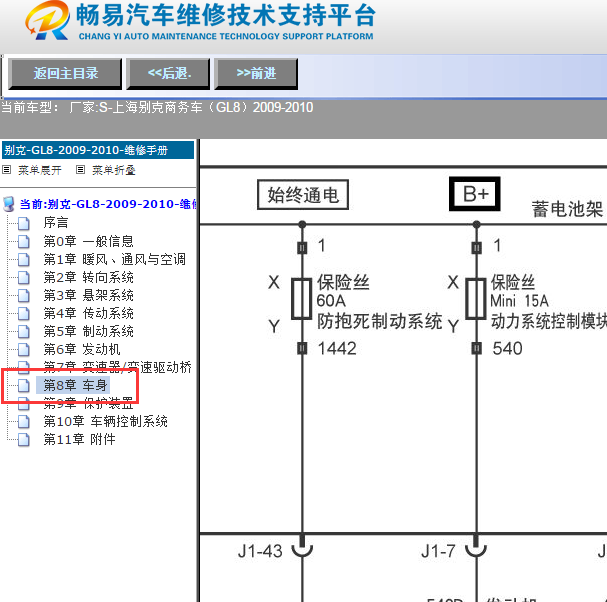Click the 菜单折叠 list icon
The image size is (607, 602).
click(x=80, y=170)
